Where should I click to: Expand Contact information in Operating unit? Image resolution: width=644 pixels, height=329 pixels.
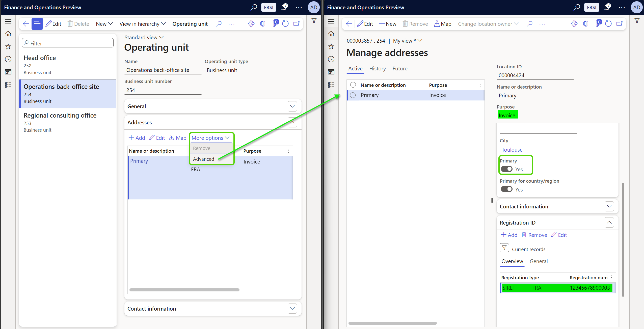click(x=292, y=309)
